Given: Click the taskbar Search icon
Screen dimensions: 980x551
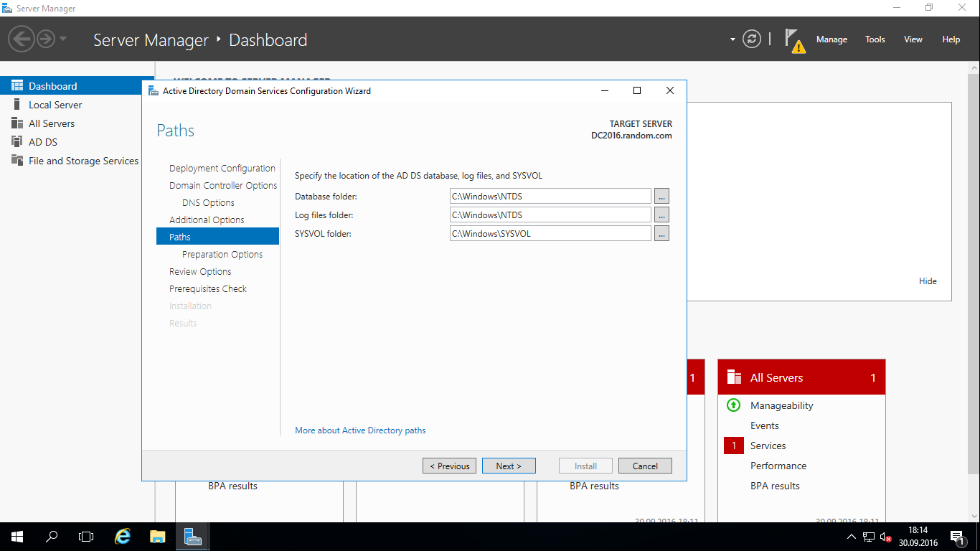Looking at the screenshot, I should pos(52,537).
